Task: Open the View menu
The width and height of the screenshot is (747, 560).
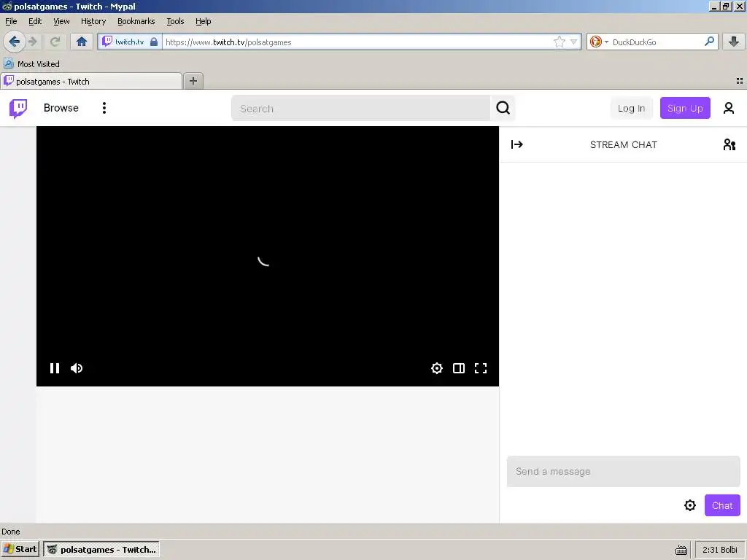Action: pos(61,21)
